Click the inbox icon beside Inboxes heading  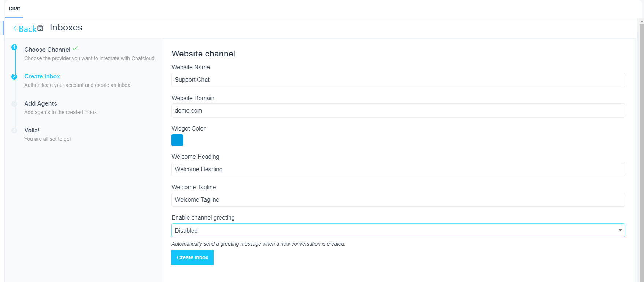point(41,28)
